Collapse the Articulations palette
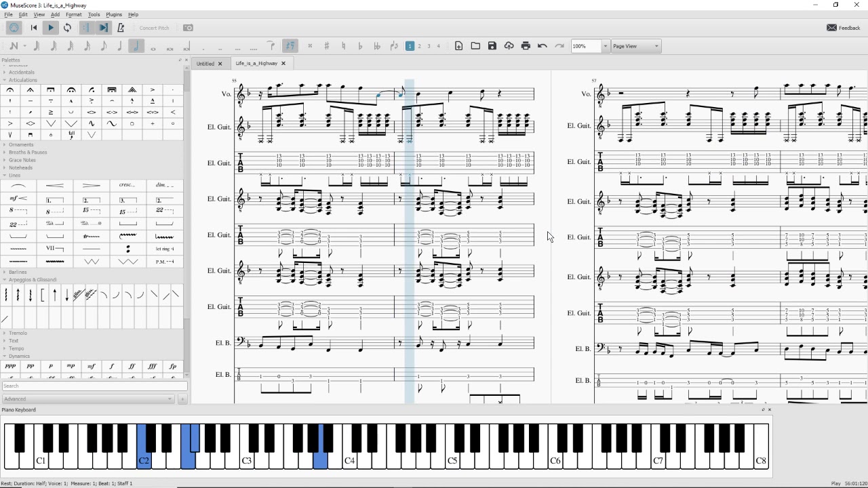Viewport: 868px width, 488px height. [23, 80]
